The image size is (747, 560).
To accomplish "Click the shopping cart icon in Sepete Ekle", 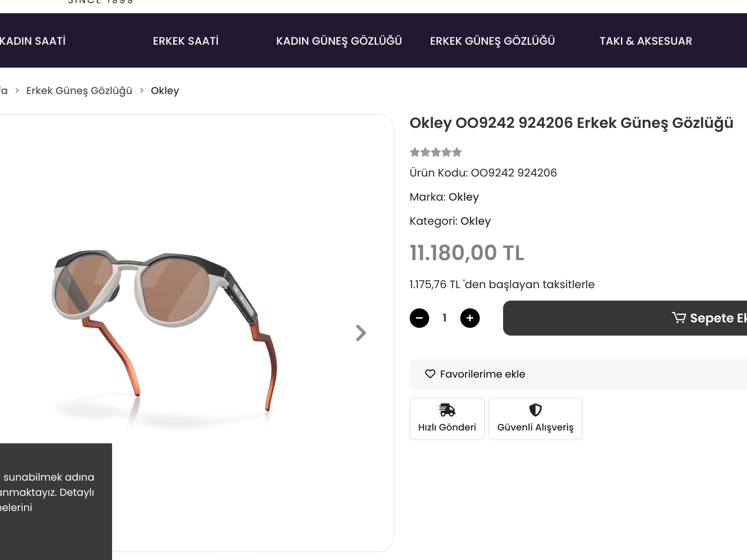I will [x=679, y=318].
